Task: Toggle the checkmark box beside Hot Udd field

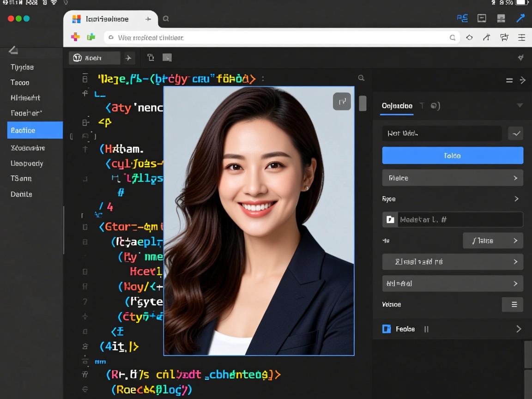Action: point(515,133)
